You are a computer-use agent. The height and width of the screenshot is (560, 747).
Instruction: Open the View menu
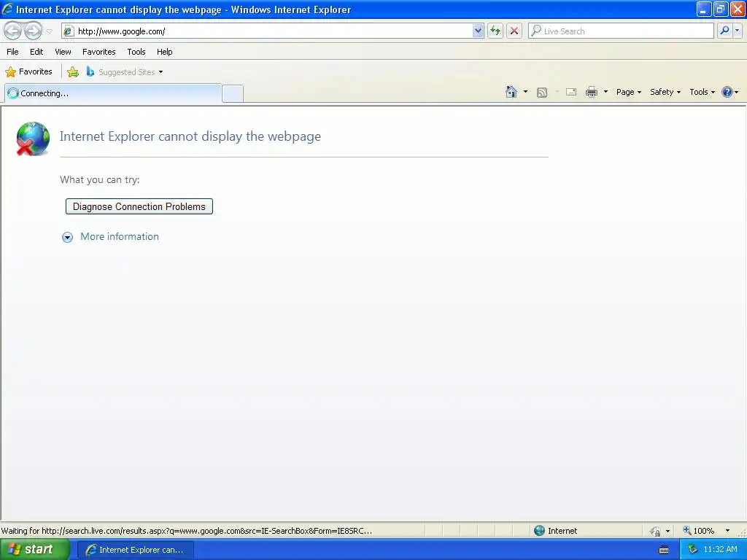coord(63,52)
